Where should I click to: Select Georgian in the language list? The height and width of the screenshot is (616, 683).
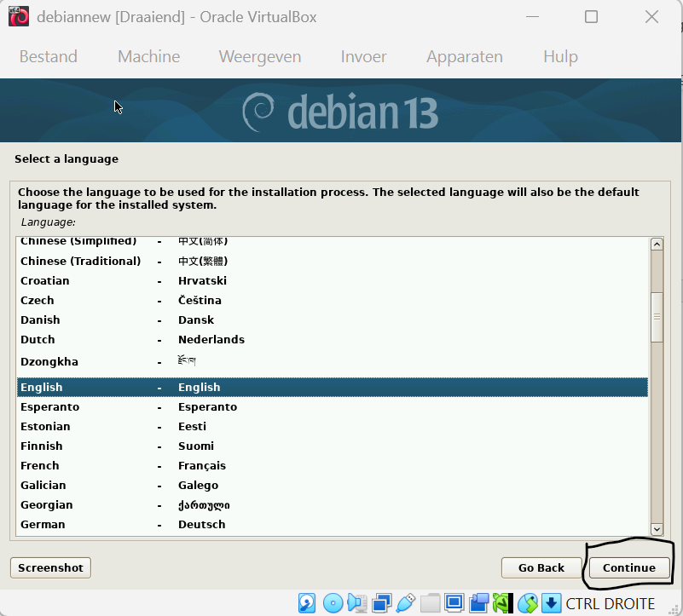[333, 505]
